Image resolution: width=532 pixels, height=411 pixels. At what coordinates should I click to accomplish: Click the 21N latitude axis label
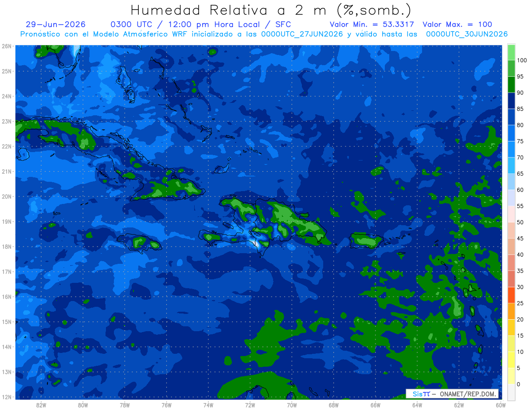point(7,171)
